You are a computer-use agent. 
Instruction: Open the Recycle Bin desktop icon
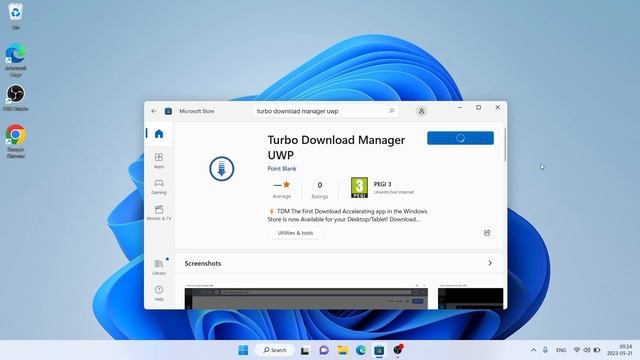coord(16,16)
